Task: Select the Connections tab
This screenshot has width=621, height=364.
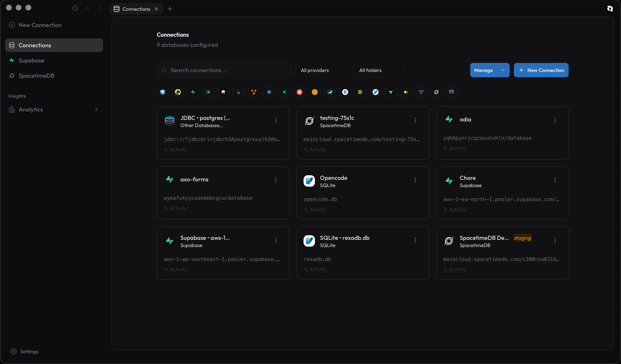Action: tap(136, 9)
